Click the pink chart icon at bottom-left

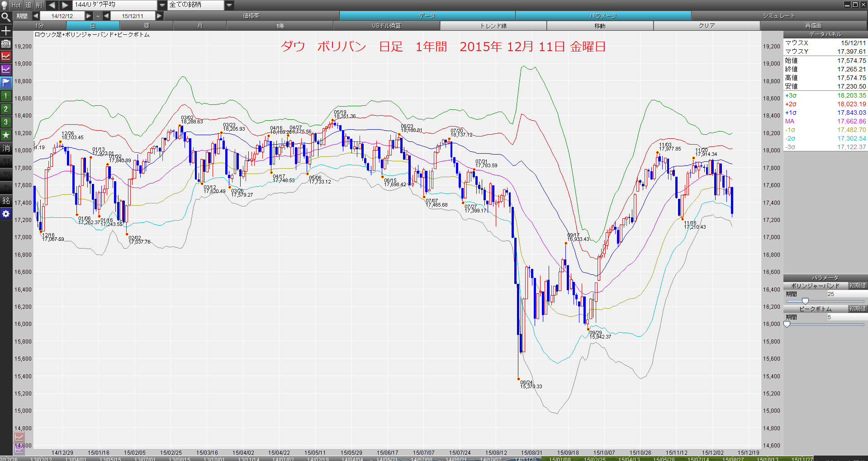point(19,437)
